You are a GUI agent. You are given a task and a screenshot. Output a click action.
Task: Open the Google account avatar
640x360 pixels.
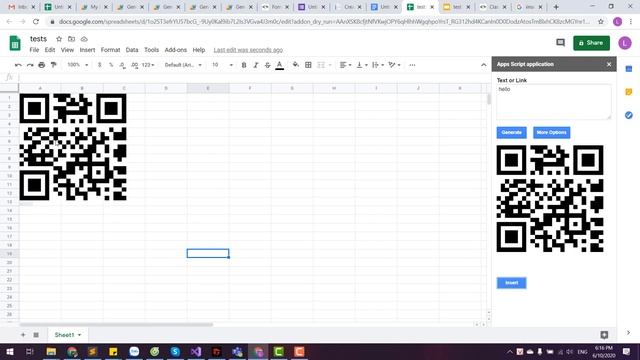click(x=625, y=43)
